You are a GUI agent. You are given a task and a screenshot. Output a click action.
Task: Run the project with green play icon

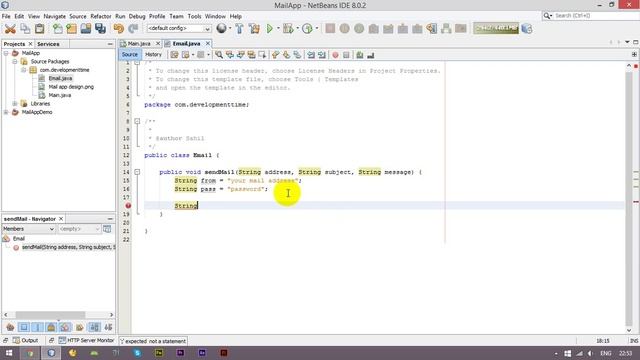tap(269, 29)
